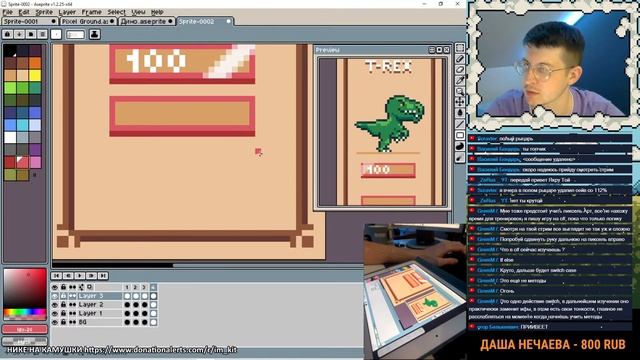Hide BG layer with eye icon
The width and height of the screenshot is (640, 360).
point(55,322)
